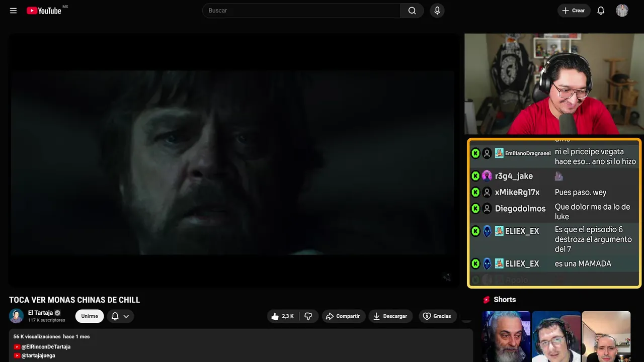This screenshot has width=644, height=362.
Task: Click the Diegodolmos chat username
Action: coord(520,209)
